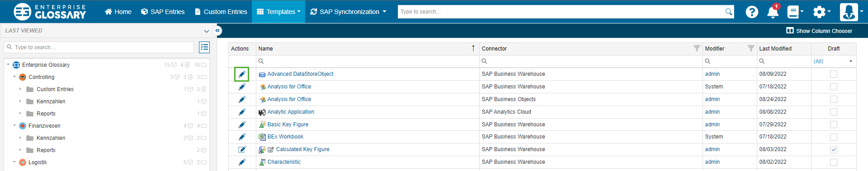
Task: Open the notifications bell icon
Action: (x=773, y=12)
